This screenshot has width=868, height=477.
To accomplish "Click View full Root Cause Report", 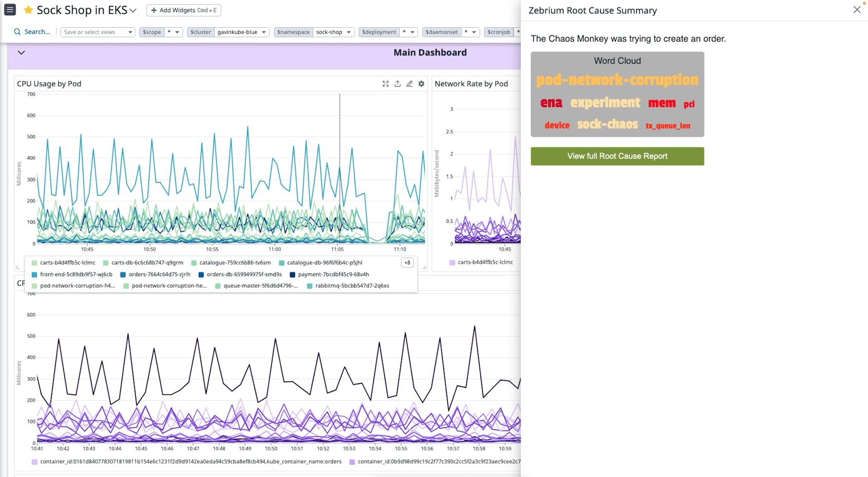I will tap(617, 156).
